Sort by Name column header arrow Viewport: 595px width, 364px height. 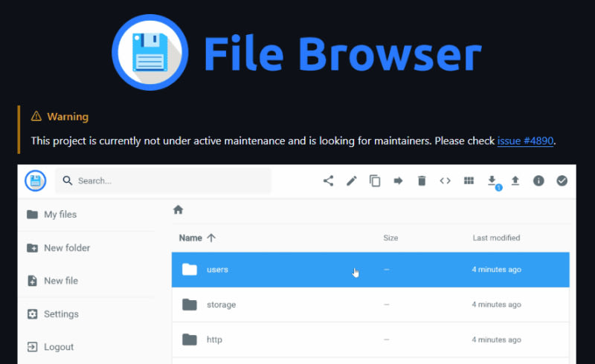210,238
